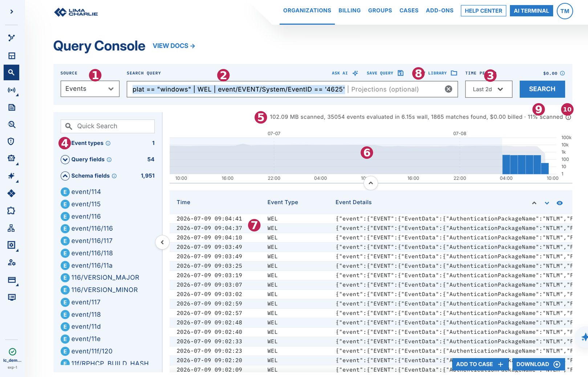Image resolution: width=588 pixels, height=377 pixels.
Task: Open the settings gear box sidebar icon
Action: pyautogui.click(x=12, y=245)
